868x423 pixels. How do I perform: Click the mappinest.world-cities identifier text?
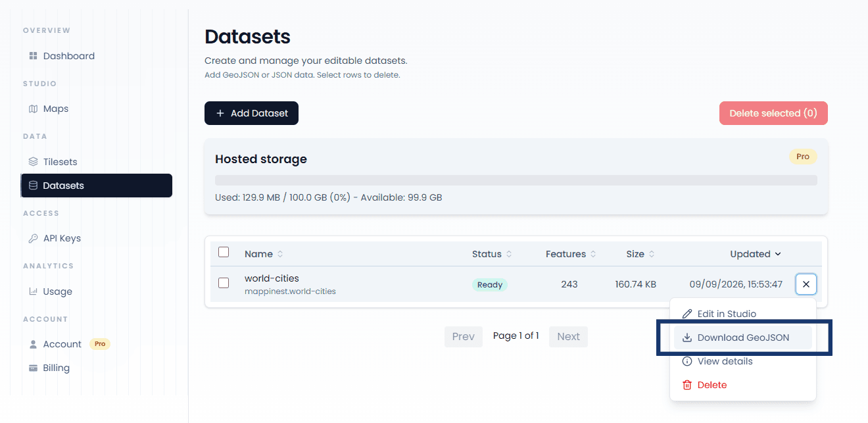click(x=290, y=291)
